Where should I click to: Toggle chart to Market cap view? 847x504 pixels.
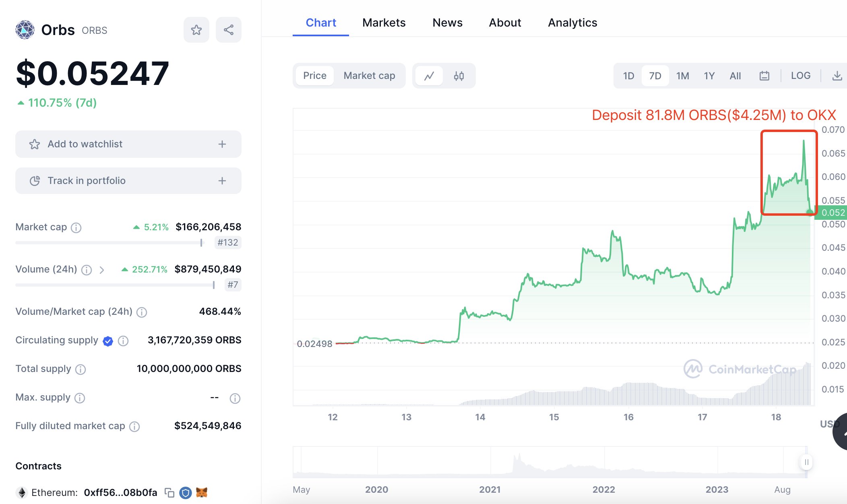click(x=369, y=76)
